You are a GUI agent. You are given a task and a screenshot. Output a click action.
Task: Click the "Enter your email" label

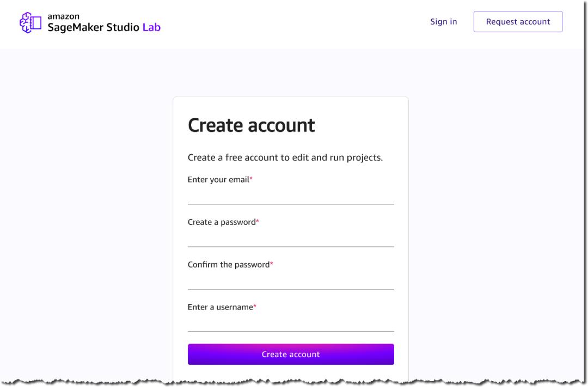218,180
